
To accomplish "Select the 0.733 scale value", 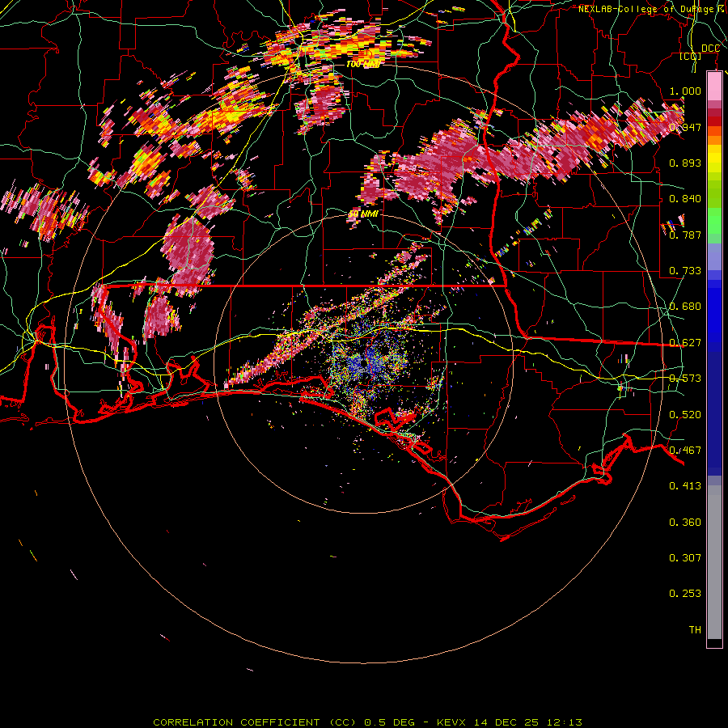I will [685, 271].
